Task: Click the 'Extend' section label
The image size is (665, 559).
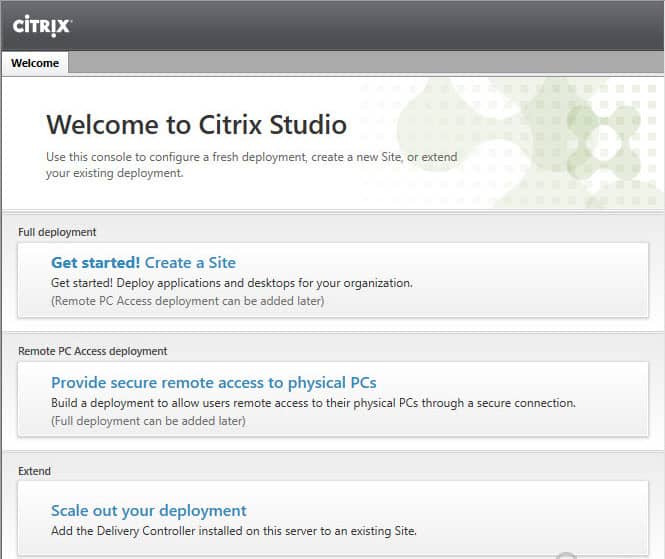Action: [x=34, y=471]
